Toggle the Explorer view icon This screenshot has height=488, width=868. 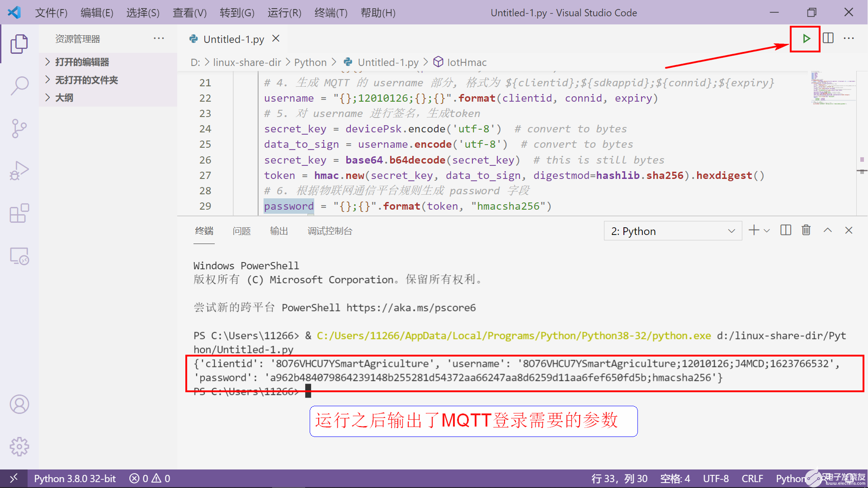coord(19,44)
